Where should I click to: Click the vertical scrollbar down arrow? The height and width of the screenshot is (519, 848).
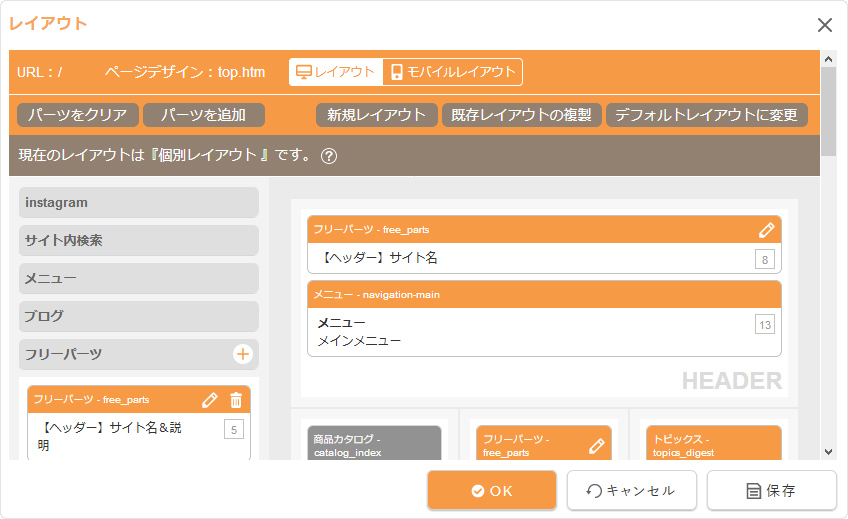coord(828,451)
